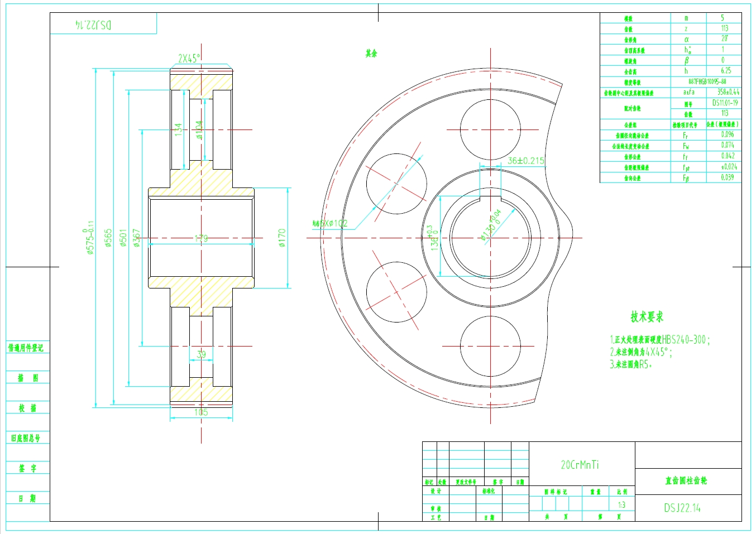
Task: Select the 6.25 tooth height value
Action: coord(726,71)
